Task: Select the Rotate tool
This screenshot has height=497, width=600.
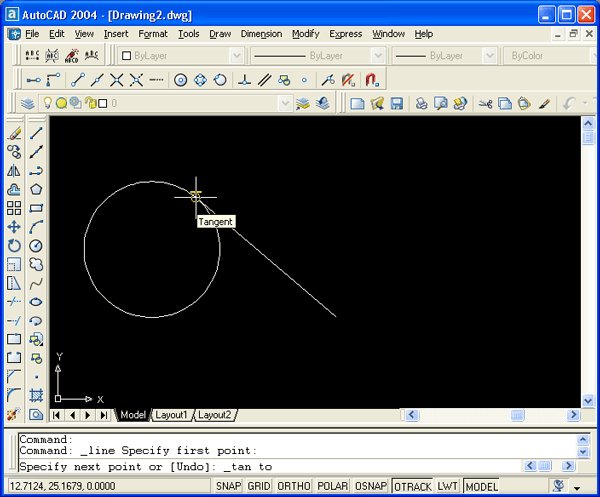Action: [x=14, y=246]
